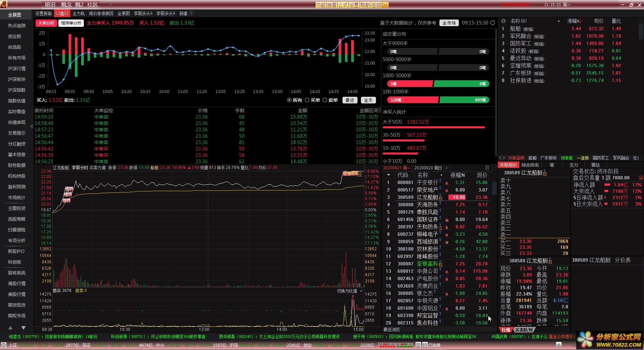Open 新股IPO in left sidebar

pos(16,251)
